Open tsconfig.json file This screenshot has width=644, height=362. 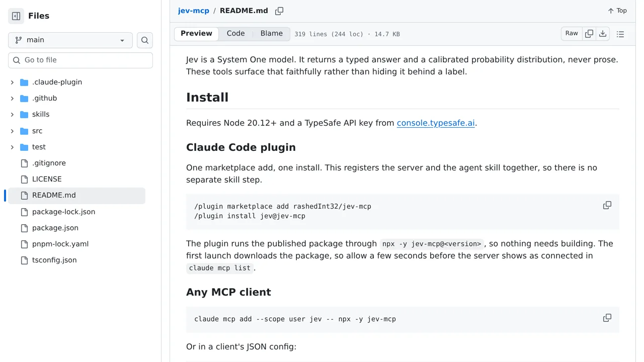point(54,260)
